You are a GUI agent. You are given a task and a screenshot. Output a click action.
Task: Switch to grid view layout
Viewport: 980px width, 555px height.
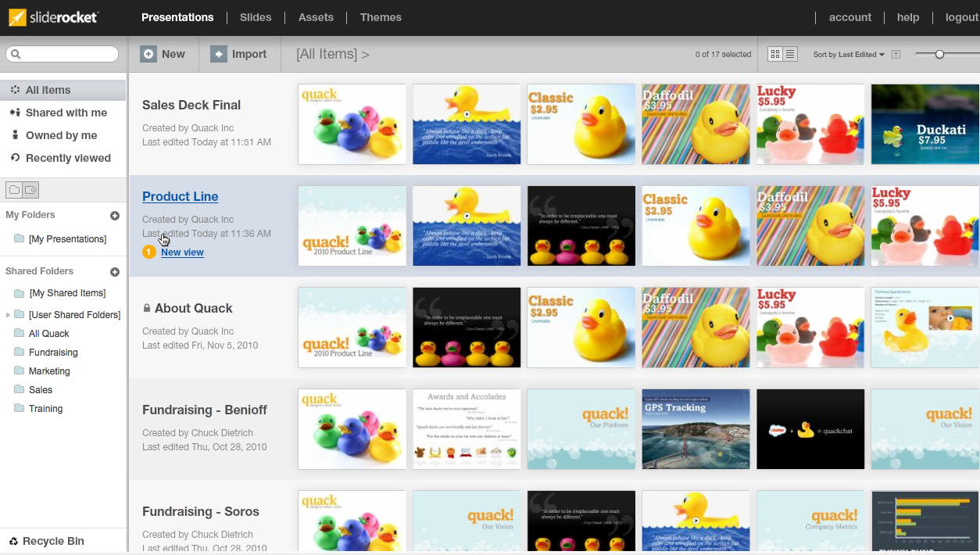tap(775, 55)
